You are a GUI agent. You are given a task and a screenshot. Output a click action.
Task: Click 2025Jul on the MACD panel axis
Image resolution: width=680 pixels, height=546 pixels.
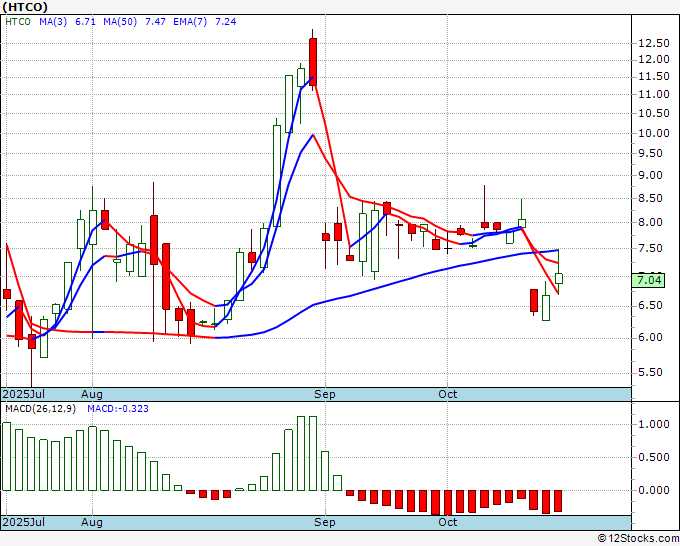click(x=23, y=522)
